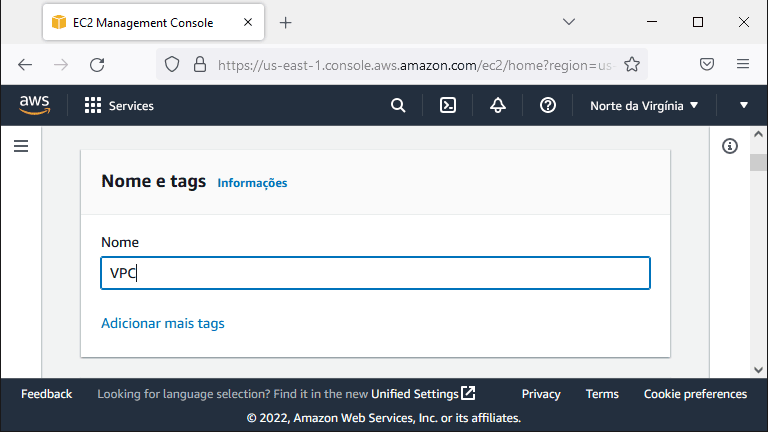Click the AWS logo home icon

(x=34, y=105)
